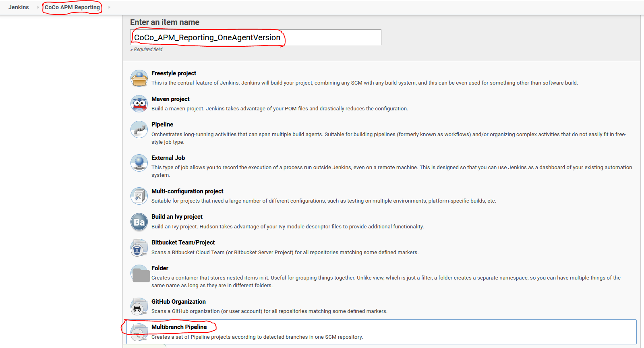644x348 pixels.
Task: Go to Jenkins home breadcrumb
Action: (19, 7)
